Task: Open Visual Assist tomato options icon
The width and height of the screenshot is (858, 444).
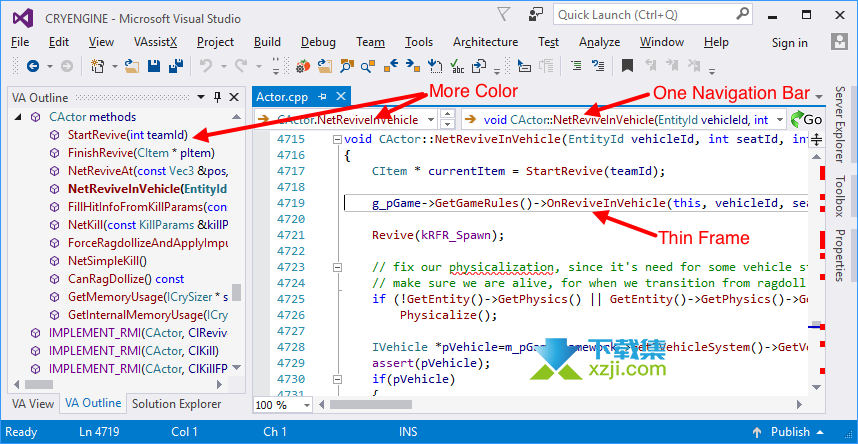Action: coord(303,67)
